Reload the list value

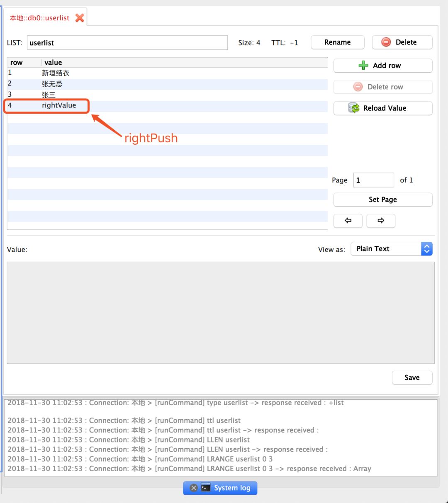coord(383,108)
